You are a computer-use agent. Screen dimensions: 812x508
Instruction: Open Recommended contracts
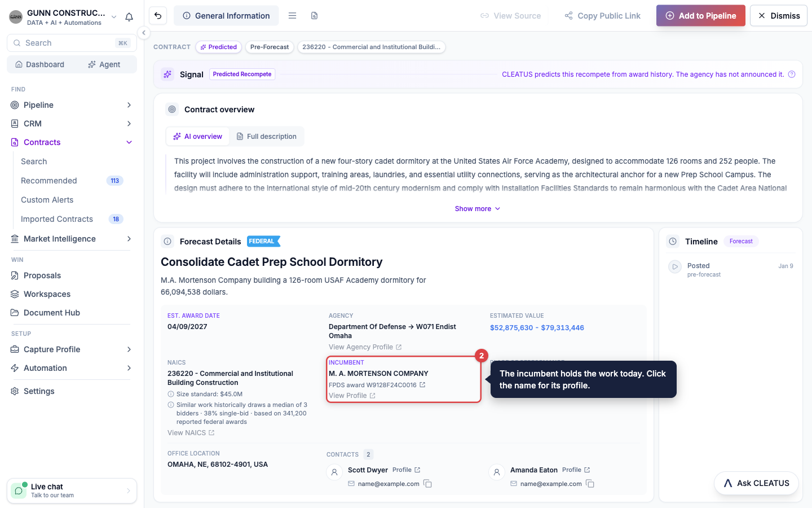tap(72, 181)
